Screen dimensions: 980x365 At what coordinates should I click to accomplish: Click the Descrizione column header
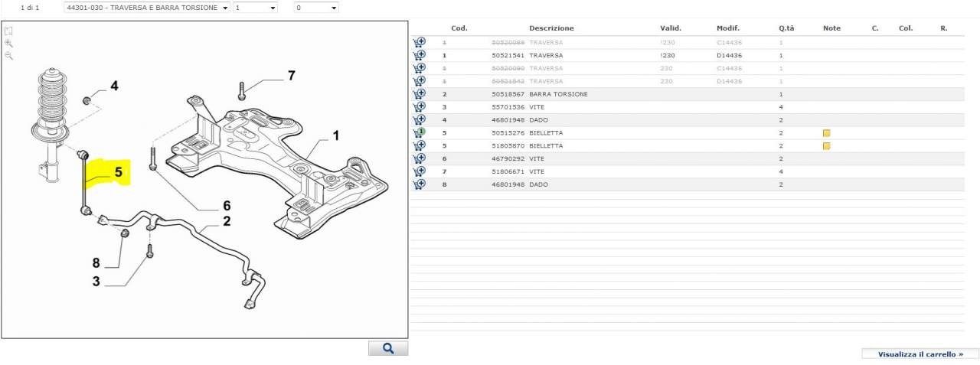coord(551,28)
